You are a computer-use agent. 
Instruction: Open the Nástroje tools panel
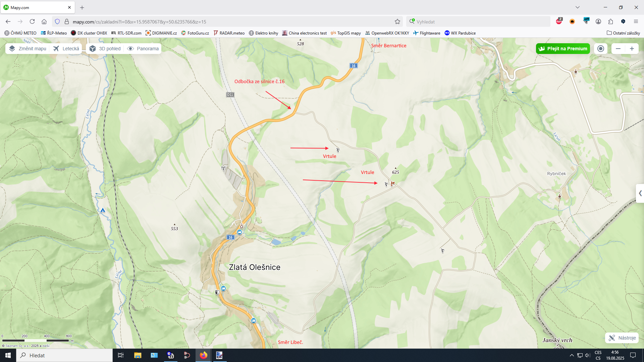point(622,338)
